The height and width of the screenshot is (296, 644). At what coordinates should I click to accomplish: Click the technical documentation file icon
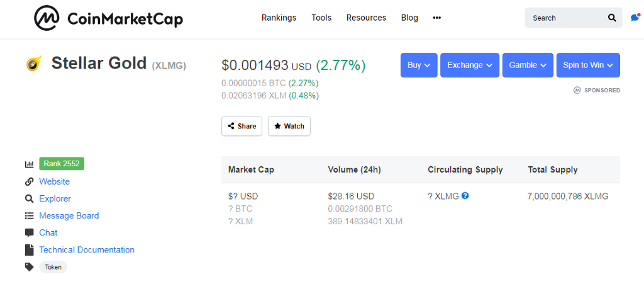point(29,250)
